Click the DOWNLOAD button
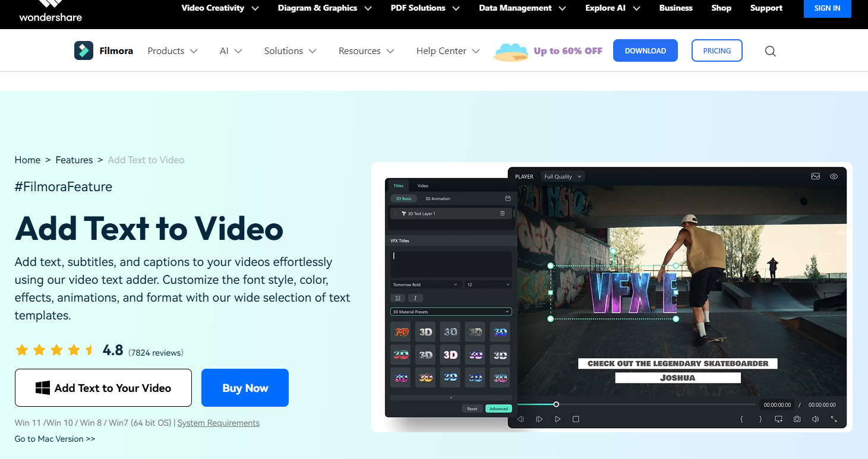868x459 pixels. click(x=645, y=51)
